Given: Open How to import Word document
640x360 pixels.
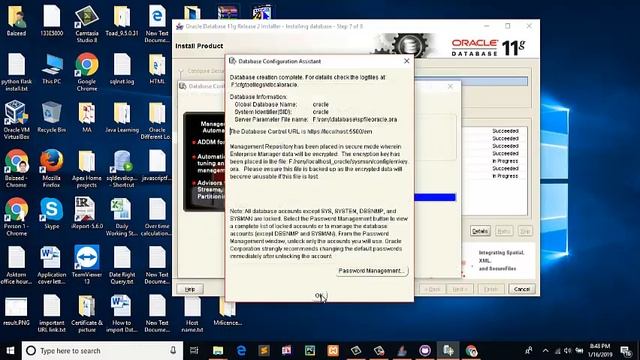Looking at the screenshot, I should coord(122,313).
